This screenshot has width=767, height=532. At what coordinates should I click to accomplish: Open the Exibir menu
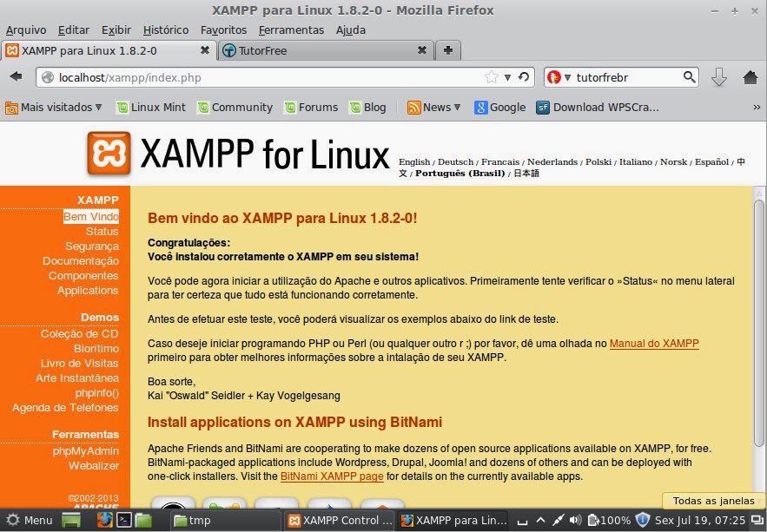(x=116, y=30)
